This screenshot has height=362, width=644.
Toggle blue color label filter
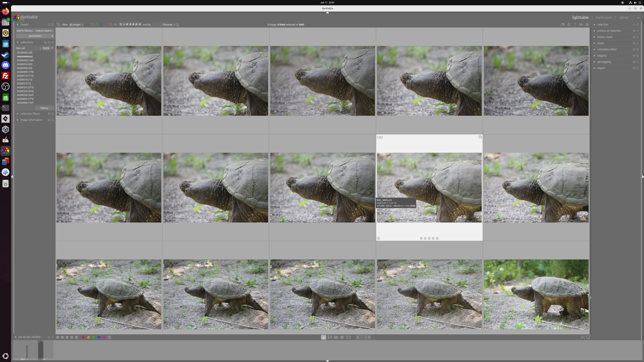101,24
